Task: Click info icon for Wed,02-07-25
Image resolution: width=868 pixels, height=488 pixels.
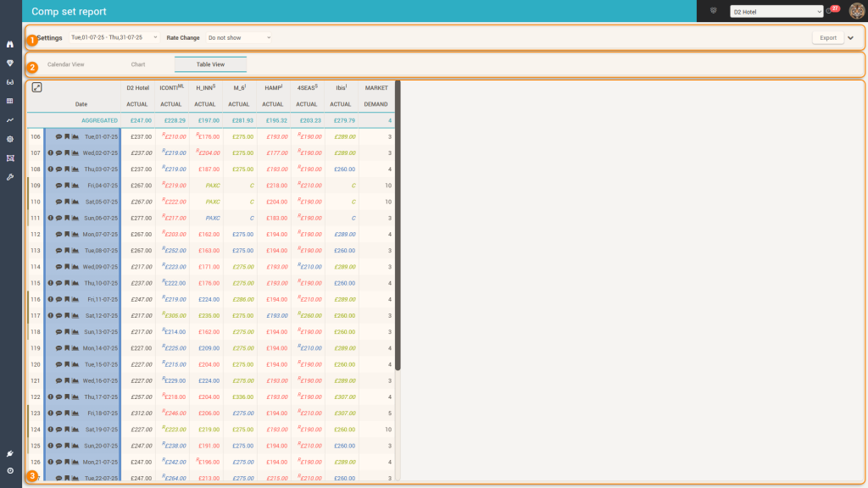Action: tap(50, 153)
